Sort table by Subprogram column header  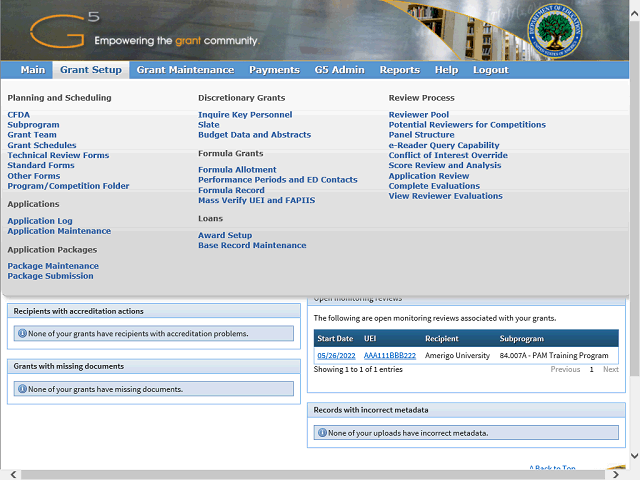pyautogui.click(x=521, y=339)
